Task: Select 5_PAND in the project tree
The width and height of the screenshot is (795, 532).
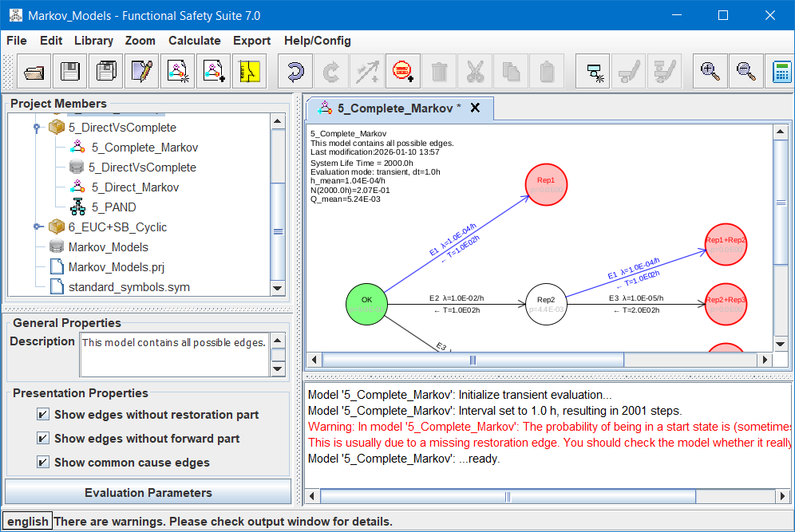Action: [x=113, y=207]
